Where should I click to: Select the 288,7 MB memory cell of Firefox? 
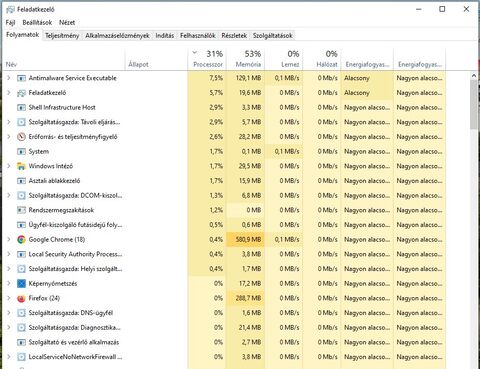click(246, 298)
